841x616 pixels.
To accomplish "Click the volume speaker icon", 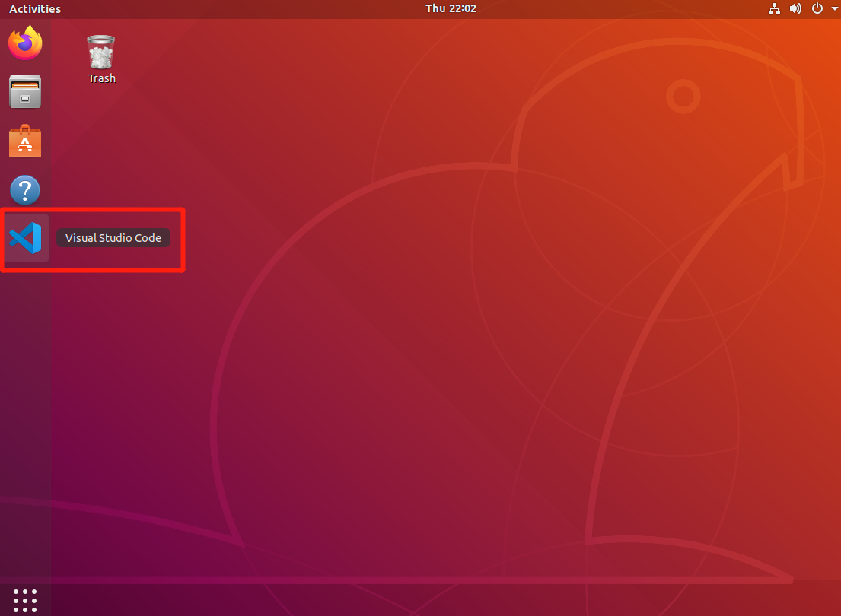I will coord(795,8).
